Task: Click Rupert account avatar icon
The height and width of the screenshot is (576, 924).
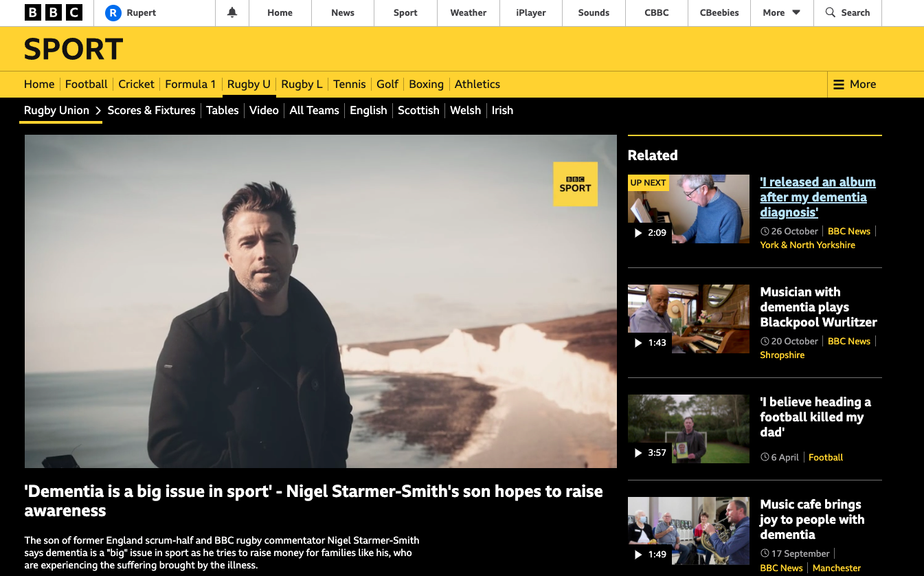Action: coord(113,12)
